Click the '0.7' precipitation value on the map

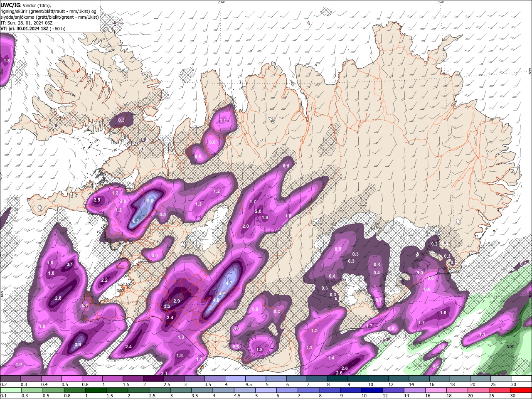(378, 300)
